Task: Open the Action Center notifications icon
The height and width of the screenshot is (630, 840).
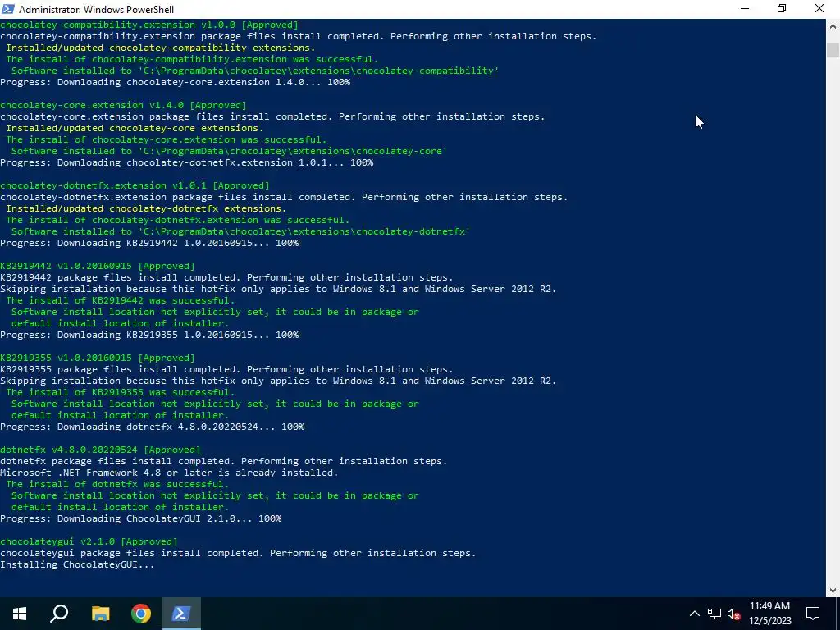Action: [x=813, y=614]
